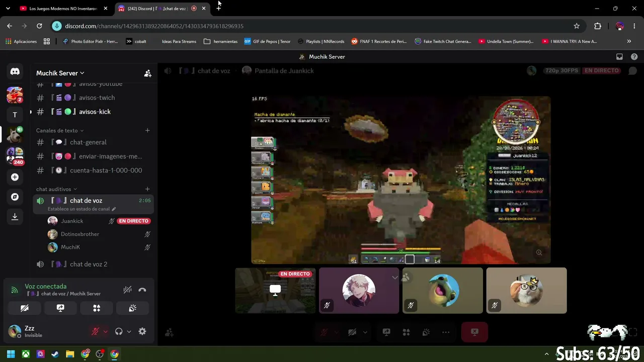Open the Discover servers compass icon

[x=15, y=197]
